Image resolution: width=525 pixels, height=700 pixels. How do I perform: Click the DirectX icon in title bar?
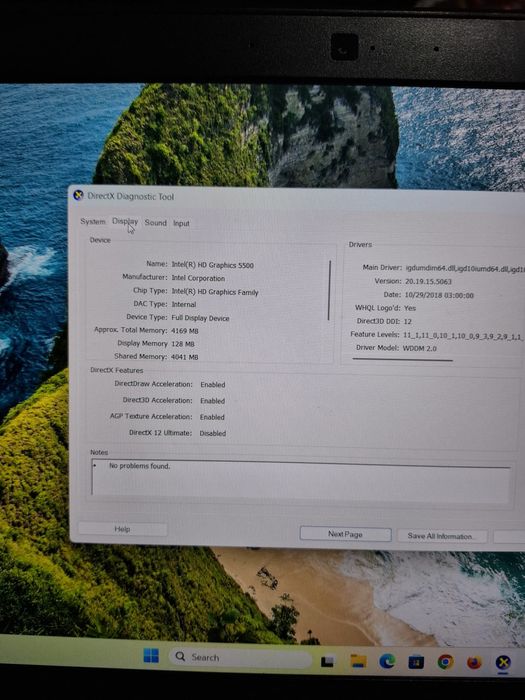pyautogui.click(x=78, y=196)
